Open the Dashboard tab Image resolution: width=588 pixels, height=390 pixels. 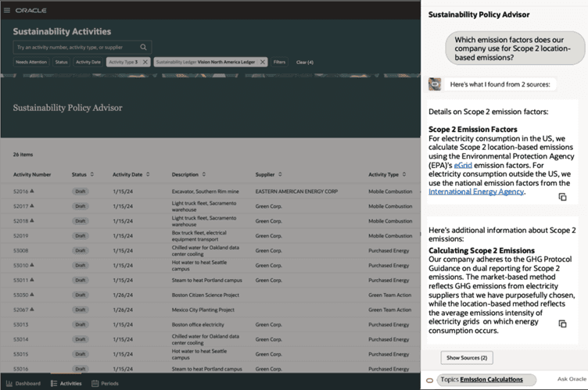point(23,383)
